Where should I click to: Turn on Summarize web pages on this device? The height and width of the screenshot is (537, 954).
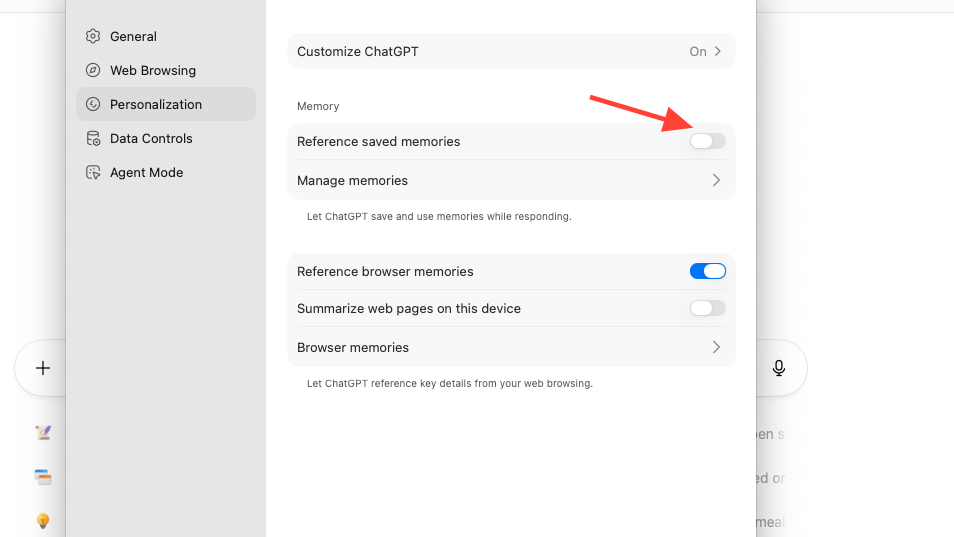click(707, 308)
